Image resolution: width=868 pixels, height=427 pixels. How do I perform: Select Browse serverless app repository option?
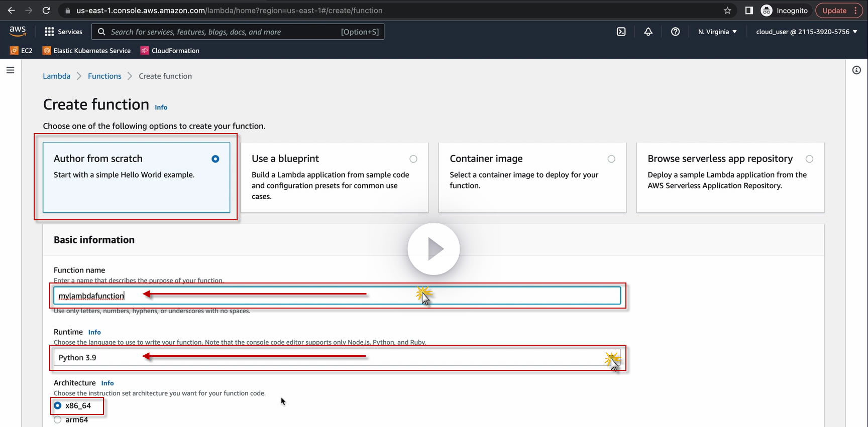(730, 178)
